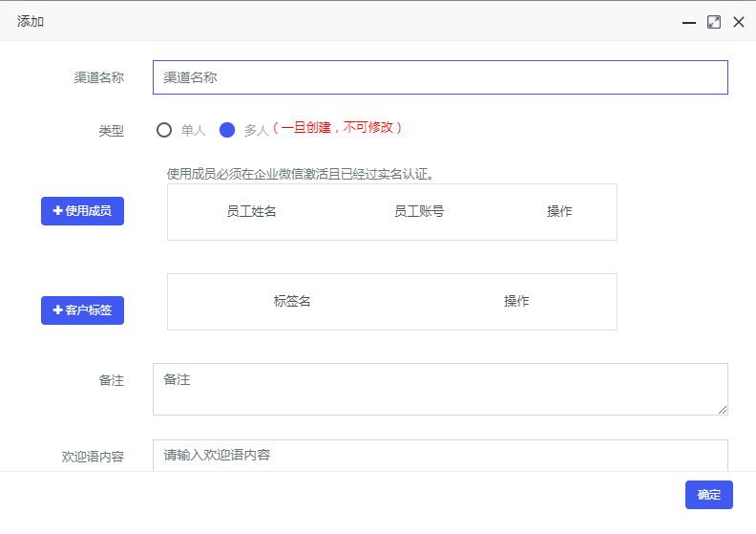Click the 员工账号 column header
This screenshot has width=756, height=534.
tap(419, 211)
